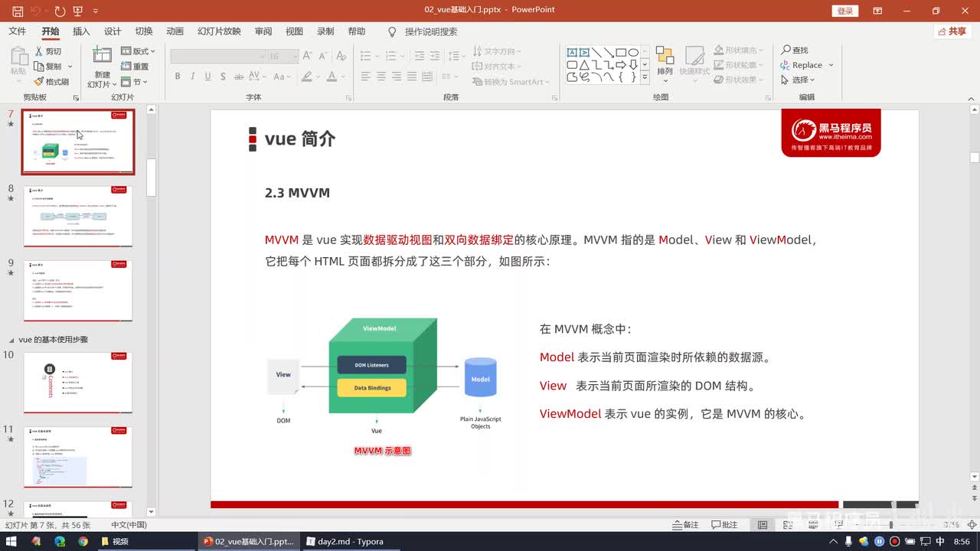The width and height of the screenshot is (980, 551).
Task: Click the Replace button
Action: tap(801, 65)
